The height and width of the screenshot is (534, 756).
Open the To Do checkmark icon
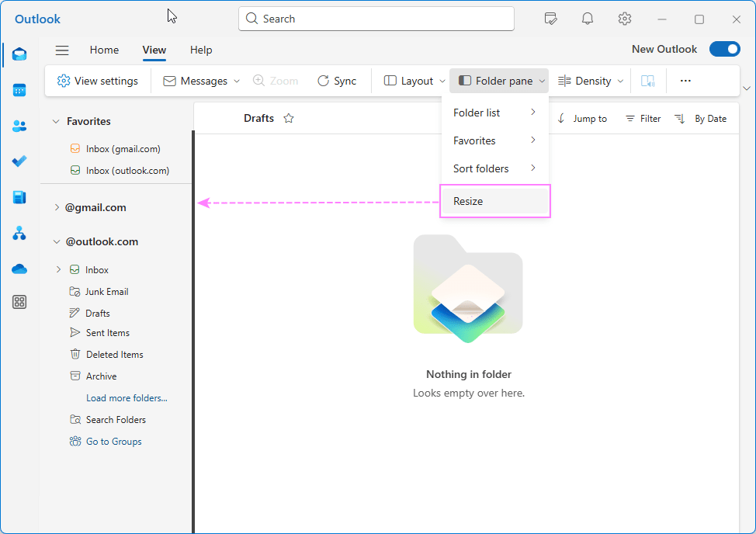[x=19, y=161]
